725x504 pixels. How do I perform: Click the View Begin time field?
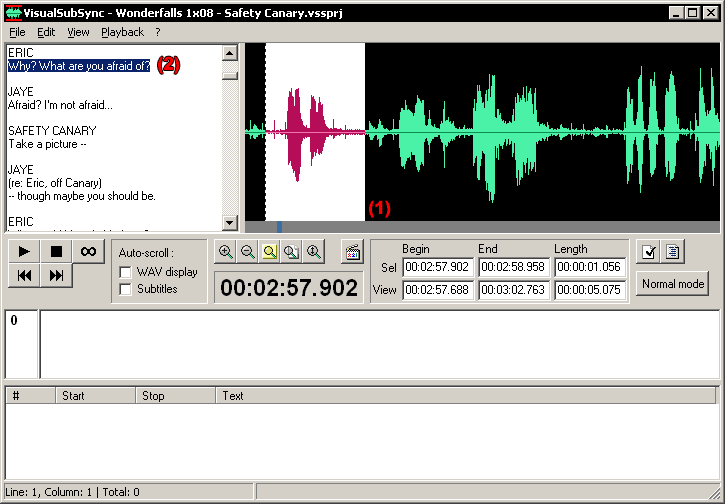click(437, 290)
